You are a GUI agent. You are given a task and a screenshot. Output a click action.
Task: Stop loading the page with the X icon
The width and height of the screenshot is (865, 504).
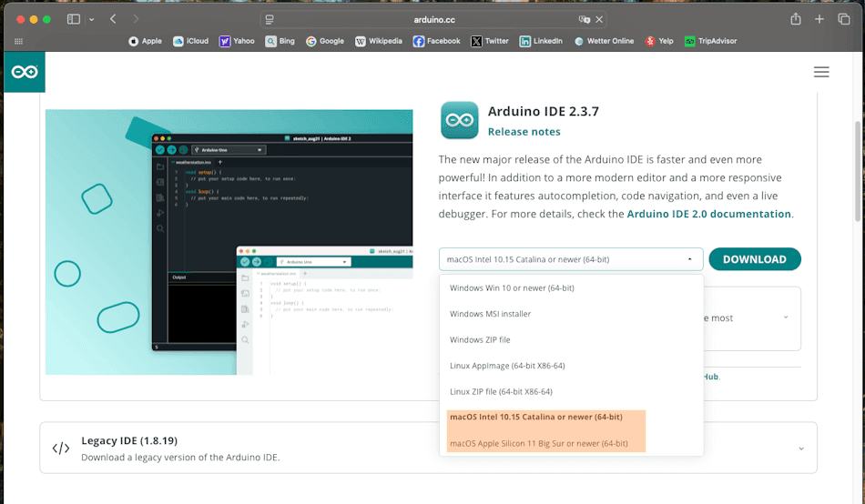[x=601, y=19]
